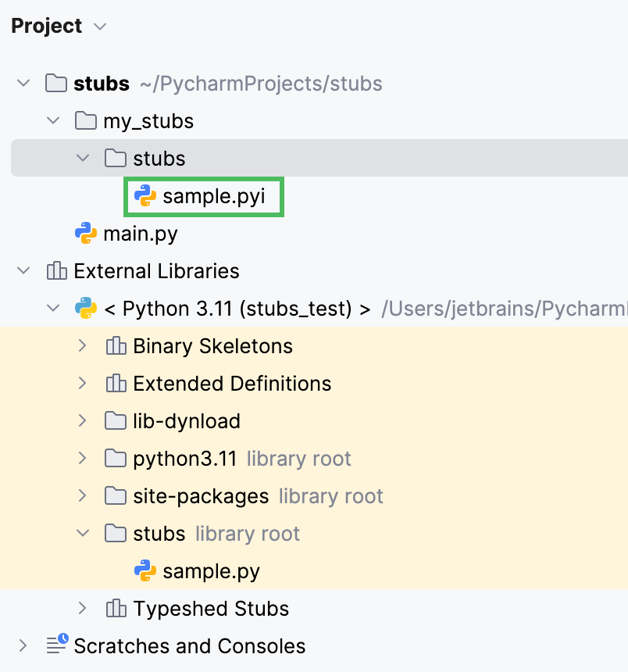Click the Python icon next to sample.pyi
The image size is (628, 672).
click(x=145, y=196)
